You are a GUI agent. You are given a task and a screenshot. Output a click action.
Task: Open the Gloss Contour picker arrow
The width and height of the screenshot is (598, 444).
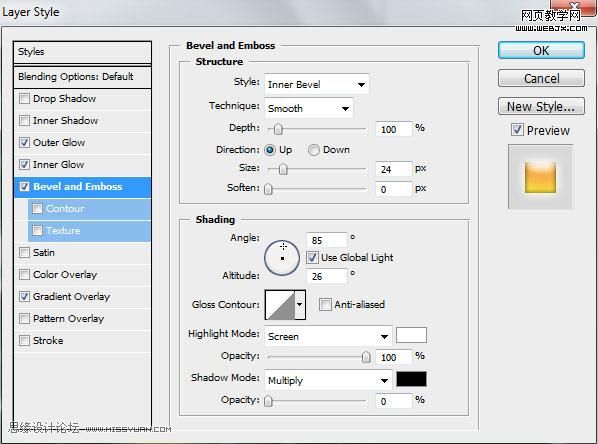coord(300,305)
